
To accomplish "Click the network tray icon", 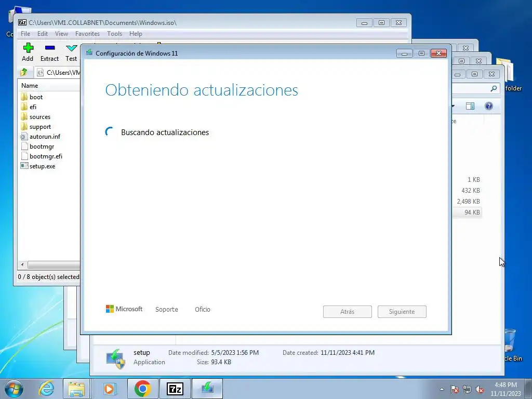I will click(x=467, y=390).
